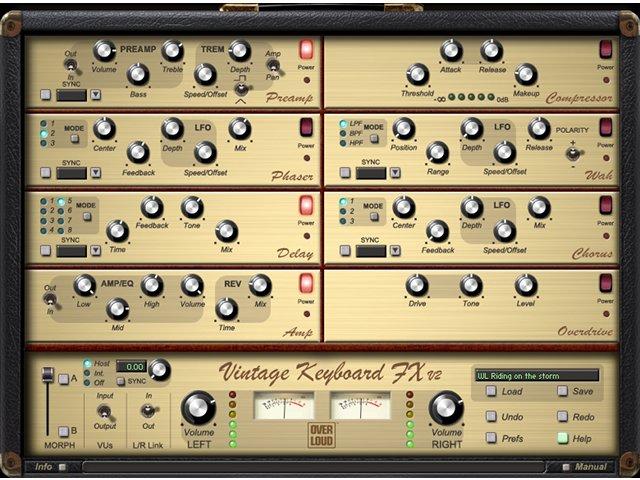Open Prefs settings
The width and height of the screenshot is (640, 480).
click(x=491, y=438)
